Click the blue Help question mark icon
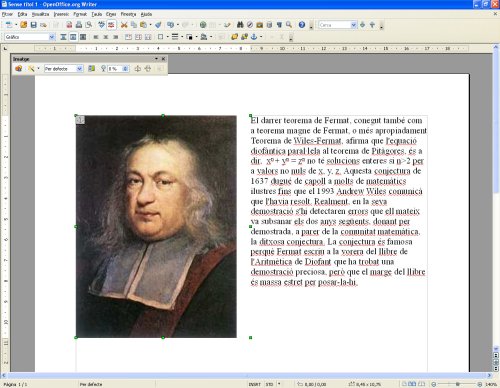The width and height of the screenshot is (500, 388). click(302, 25)
